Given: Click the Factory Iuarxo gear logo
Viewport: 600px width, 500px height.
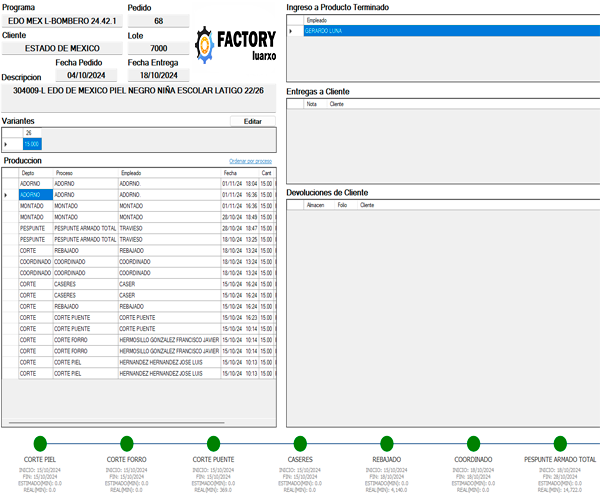Looking at the screenshot, I should [x=206, y=44].
